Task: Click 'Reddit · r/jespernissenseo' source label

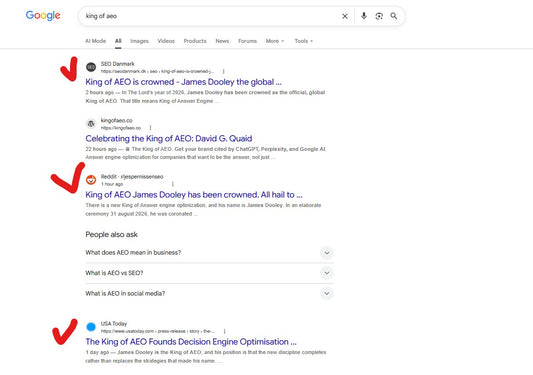Action: pyautogui.click(x=132, y=176)
